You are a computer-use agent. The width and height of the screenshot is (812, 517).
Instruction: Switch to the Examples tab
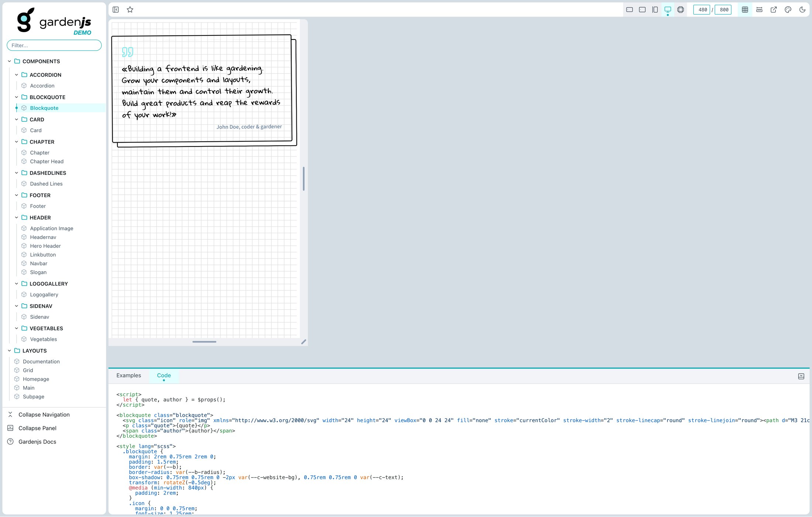pos(128,375)
